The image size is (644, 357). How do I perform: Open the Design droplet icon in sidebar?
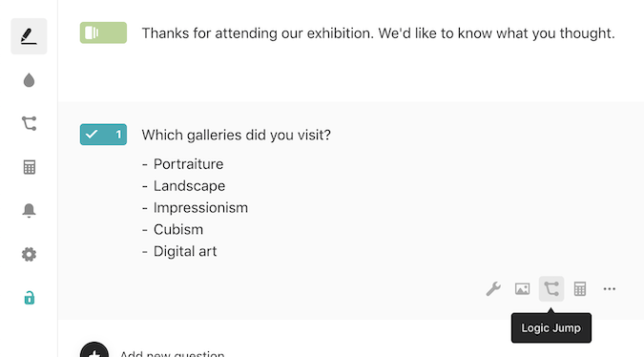coord(29,80)
